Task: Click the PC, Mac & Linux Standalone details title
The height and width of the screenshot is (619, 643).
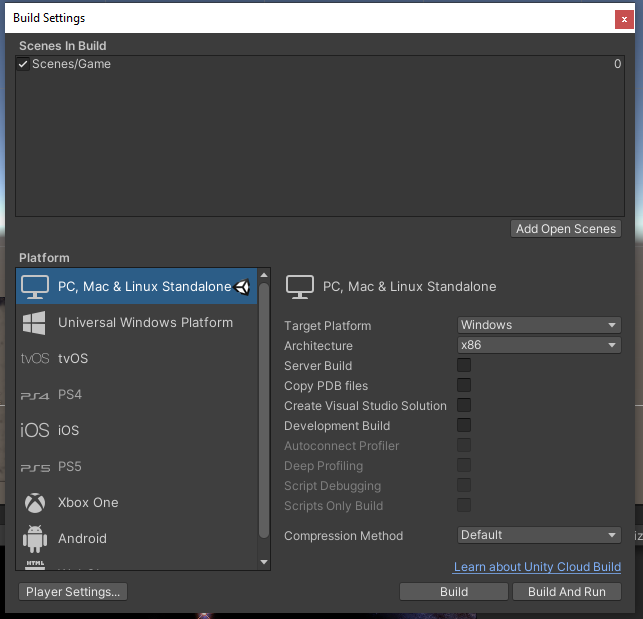Action: tap(410, 286)
